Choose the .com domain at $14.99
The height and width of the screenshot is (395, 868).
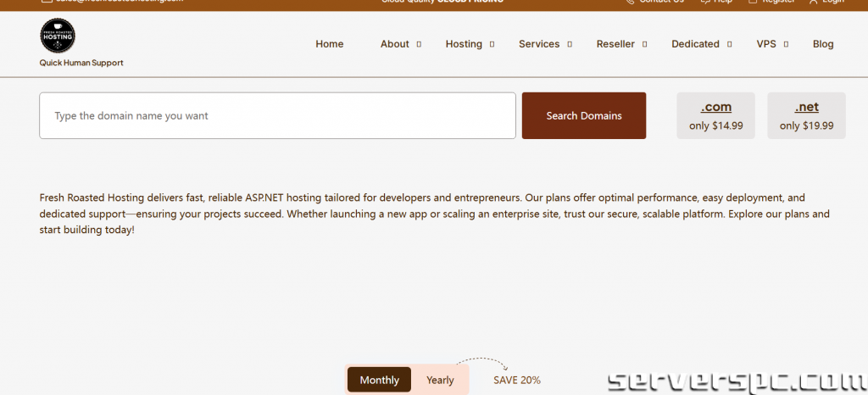pyautogui.click(x=715, y=116)
